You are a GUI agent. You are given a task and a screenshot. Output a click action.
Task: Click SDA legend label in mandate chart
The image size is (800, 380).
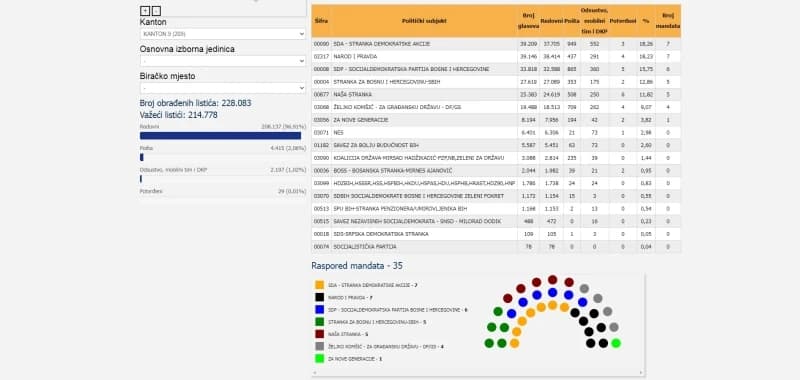pyautogui.click(x=373, y=286)
